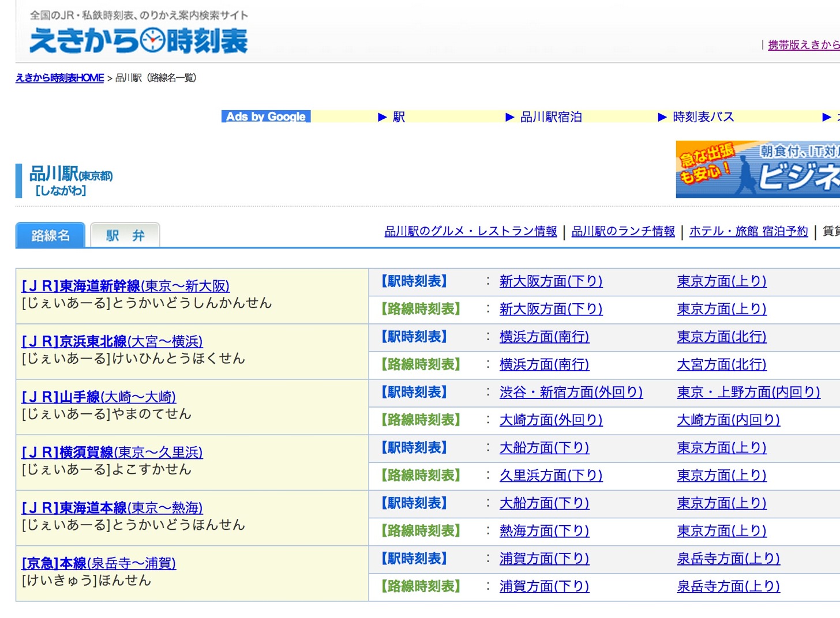
Task: Open the 京急本線 line link
Action: pyautogui.click(x=99, y=563)
